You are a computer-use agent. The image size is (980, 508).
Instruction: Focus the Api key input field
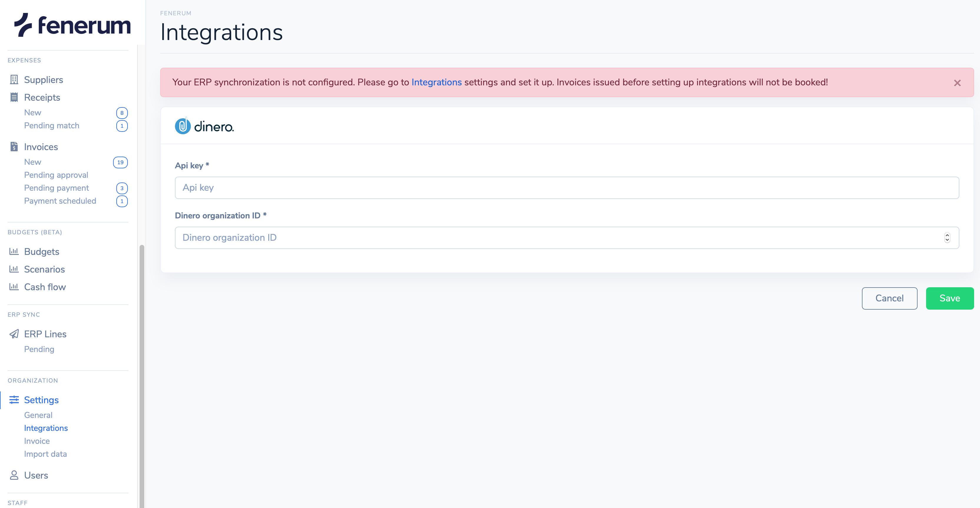pos(567,187)
